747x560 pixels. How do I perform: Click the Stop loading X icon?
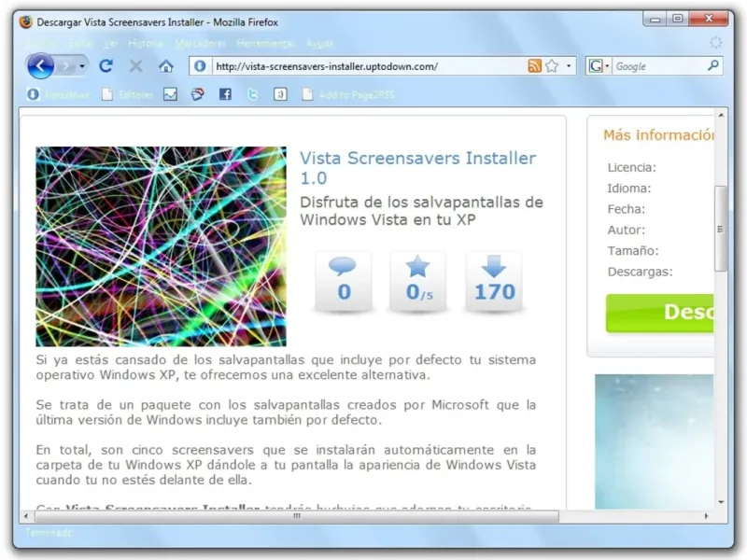point(135,65)
